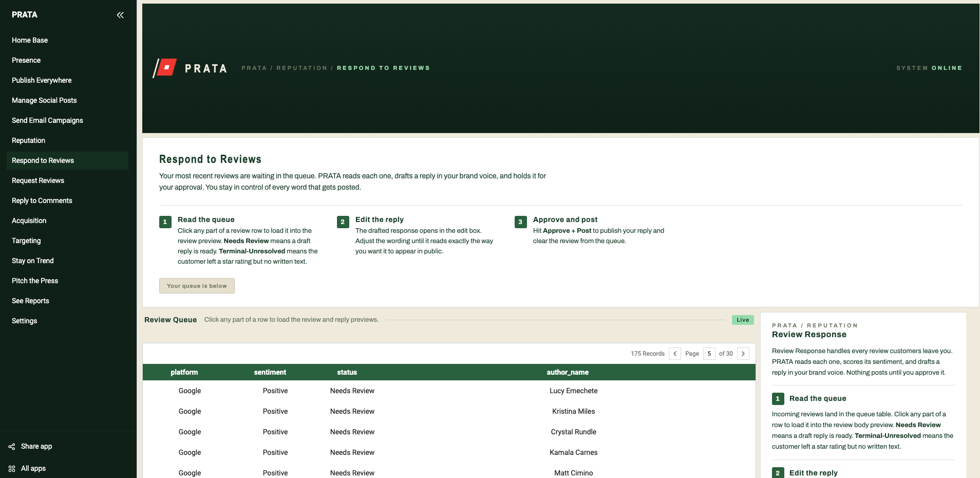Click the page number input field

(709, 354)
